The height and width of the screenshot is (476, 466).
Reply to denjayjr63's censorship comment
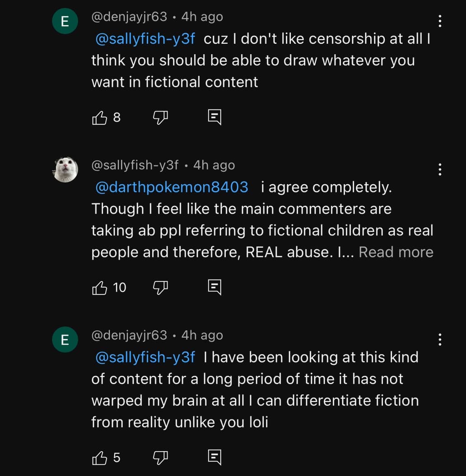pos(214,117)
